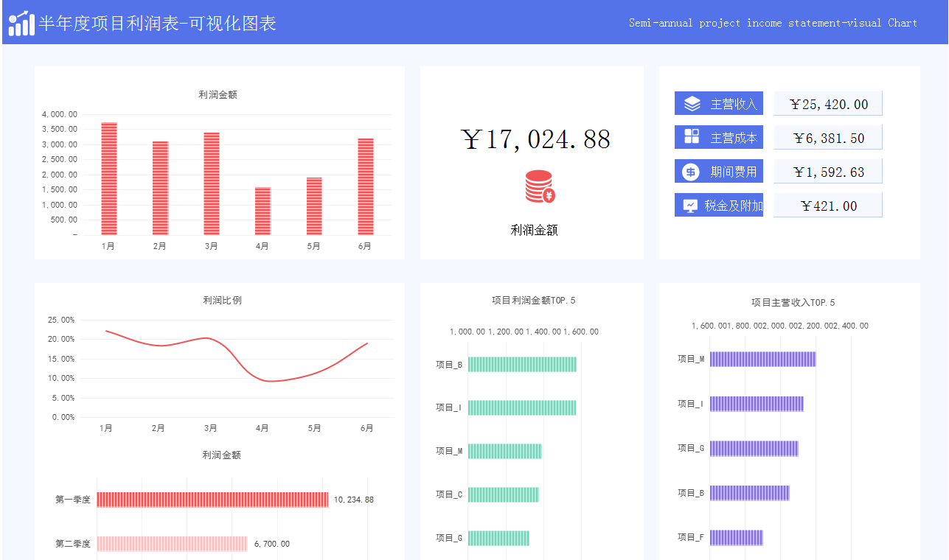Click the 项目主营收入TOP.5 chart title

(793, 303)
